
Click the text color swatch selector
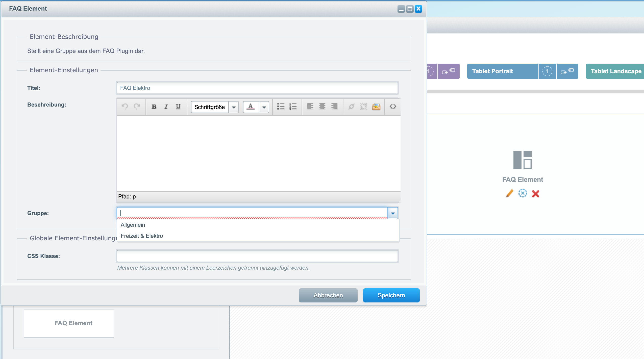tap(251, 107)
